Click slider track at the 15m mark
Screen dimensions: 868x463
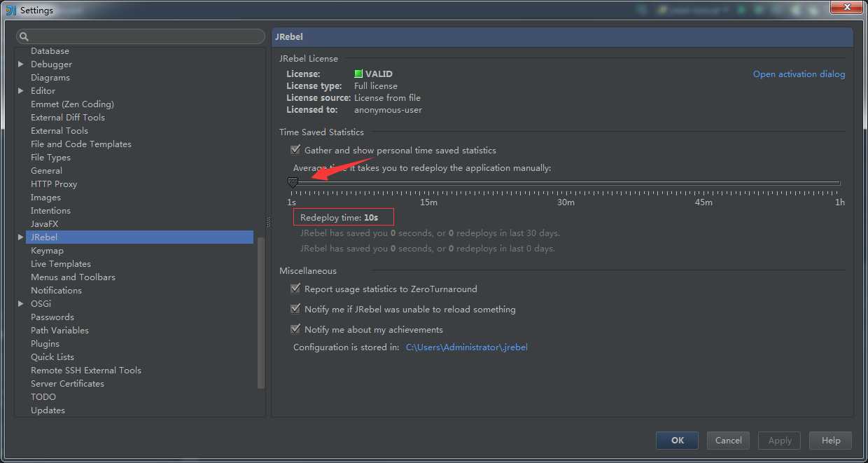[x=429, y=184]
